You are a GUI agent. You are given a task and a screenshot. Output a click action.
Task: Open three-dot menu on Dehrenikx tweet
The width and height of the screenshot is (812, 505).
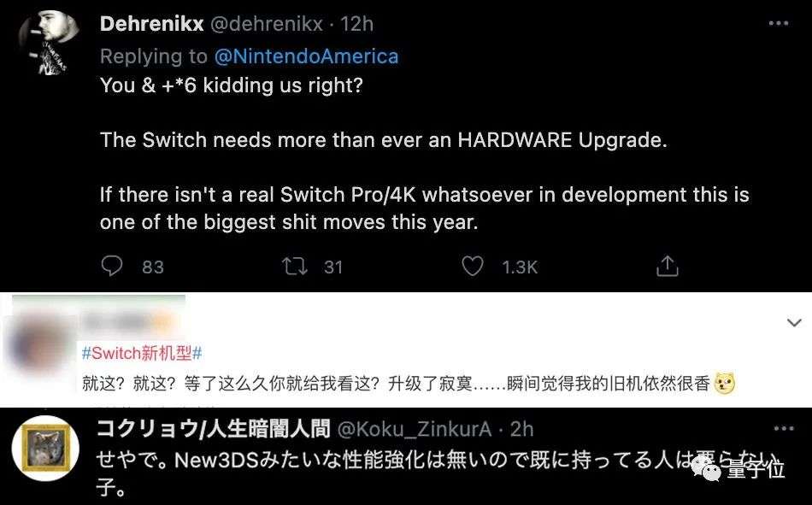[779, 23]
